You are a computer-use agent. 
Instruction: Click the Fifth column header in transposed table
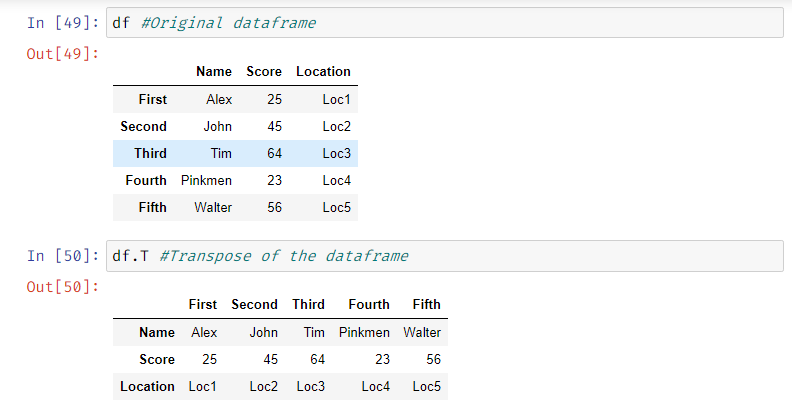click(427, 304)
